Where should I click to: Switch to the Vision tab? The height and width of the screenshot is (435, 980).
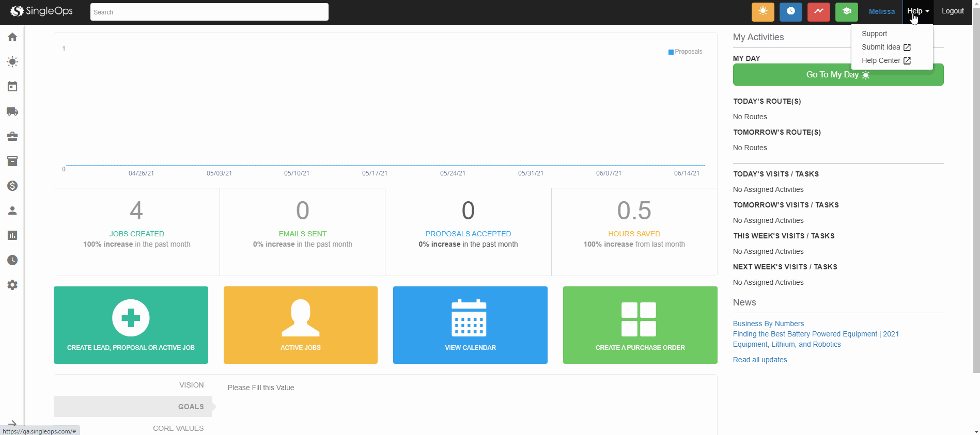(191, 385)
